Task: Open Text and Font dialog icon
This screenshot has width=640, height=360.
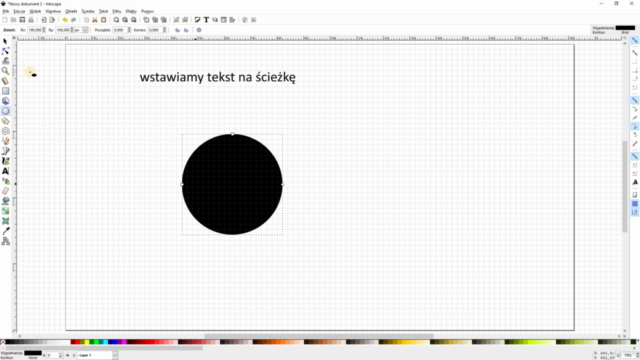Action: click(x=206, y=20)
